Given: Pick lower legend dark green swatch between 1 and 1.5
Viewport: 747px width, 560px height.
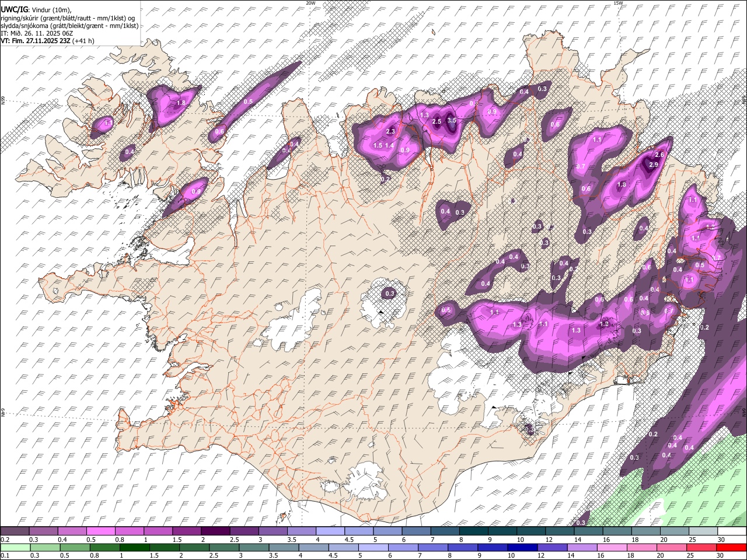Looking at the screenshot, I should coord(134,547).
